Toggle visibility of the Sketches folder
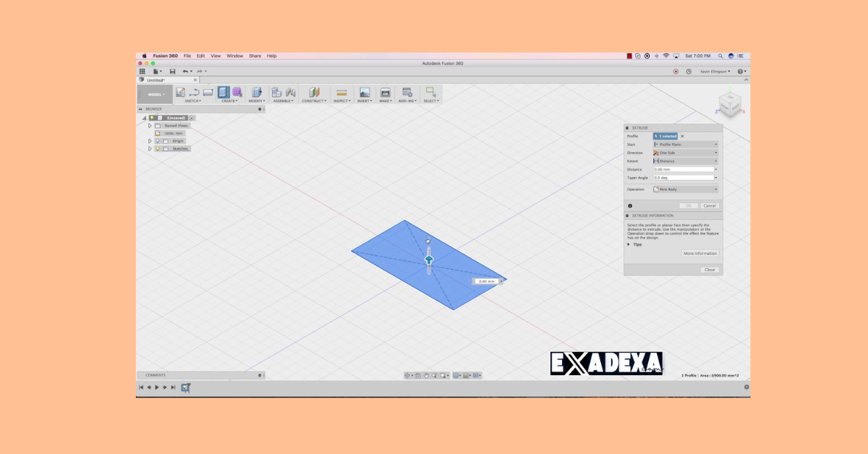 (x=158, y=148)
